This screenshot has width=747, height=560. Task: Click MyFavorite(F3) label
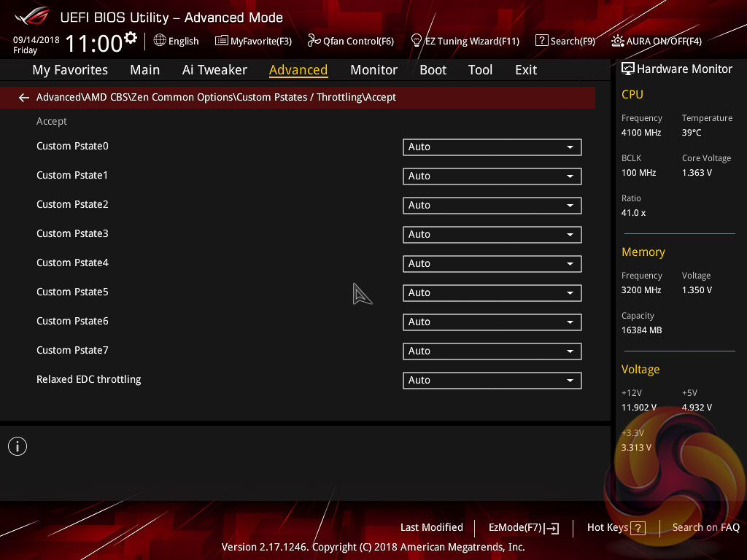pyautogui.click(x=261, y=41)
